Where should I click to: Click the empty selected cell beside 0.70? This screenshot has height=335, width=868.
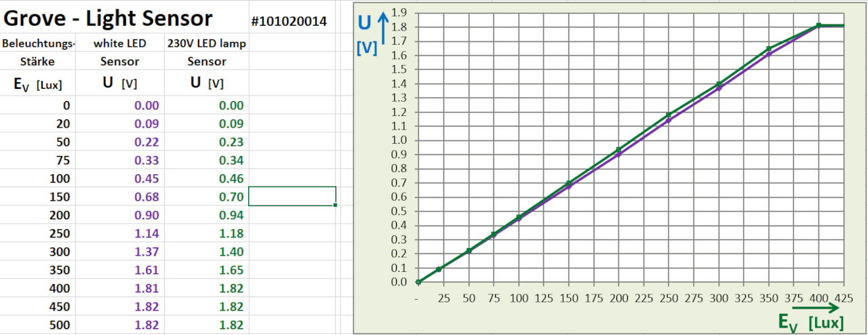[292, 196]
